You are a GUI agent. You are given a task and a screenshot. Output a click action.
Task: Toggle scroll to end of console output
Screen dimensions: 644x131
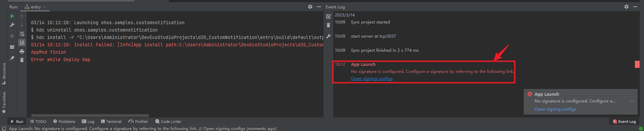tap(22, 42)
